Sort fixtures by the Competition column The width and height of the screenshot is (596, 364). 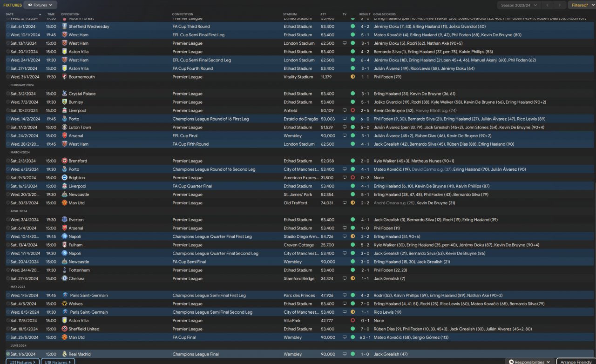[x=183, y=14]
